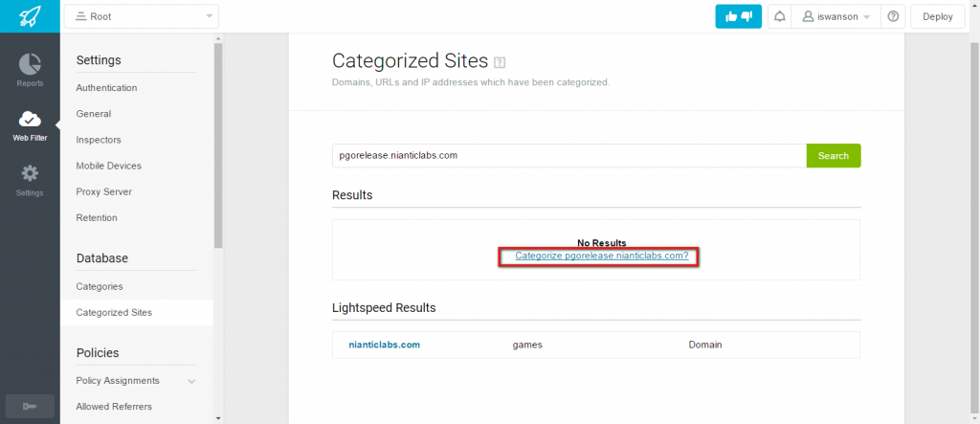Click the thumbs up/down feedback button
Viewport: 980px width, 424px height.
(738, 17)
